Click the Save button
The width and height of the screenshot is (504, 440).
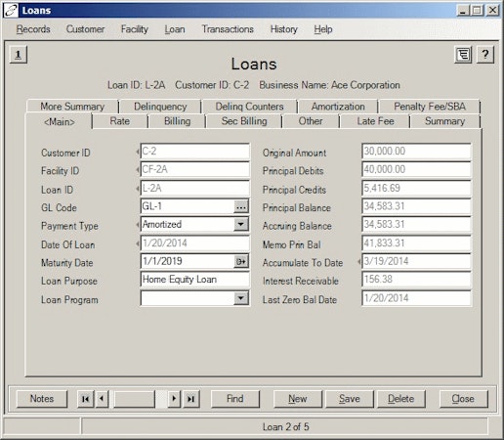pyautogui.click(x=350, y=399)
